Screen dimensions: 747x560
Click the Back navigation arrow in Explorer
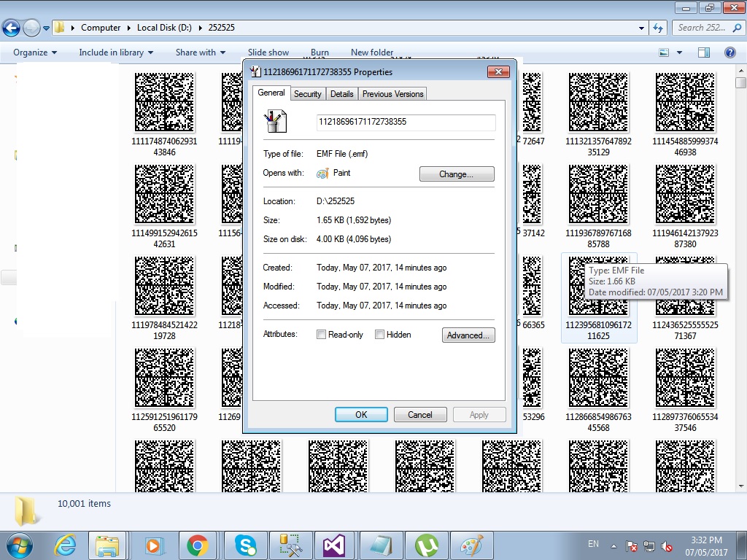click(x=12, y=28)
